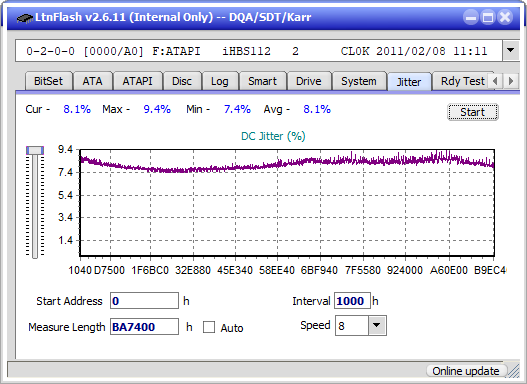The width and height of the screenshot is (527, 384).
Task: Minimize the LtnFlash window
Action: click(x=471, y=17)
